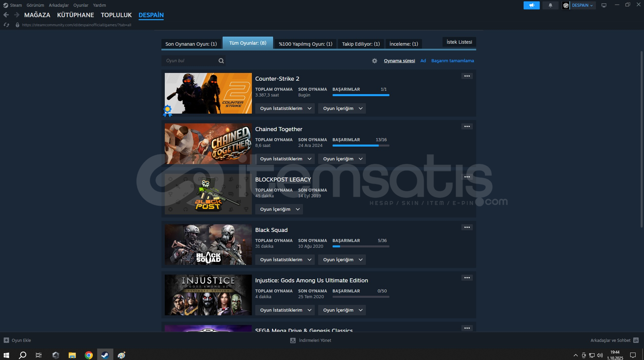The image size is (644, 360).
Task: Sort games by Oynama süresi
Action: coord(400,61)
